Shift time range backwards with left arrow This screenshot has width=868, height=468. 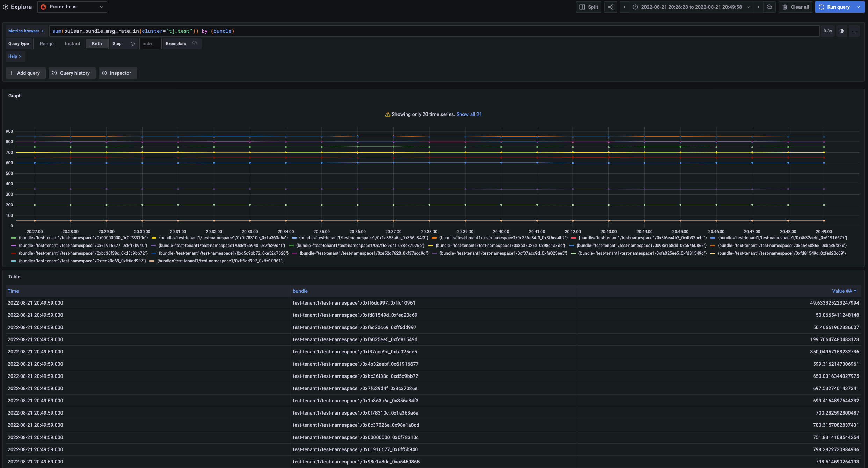625,7
